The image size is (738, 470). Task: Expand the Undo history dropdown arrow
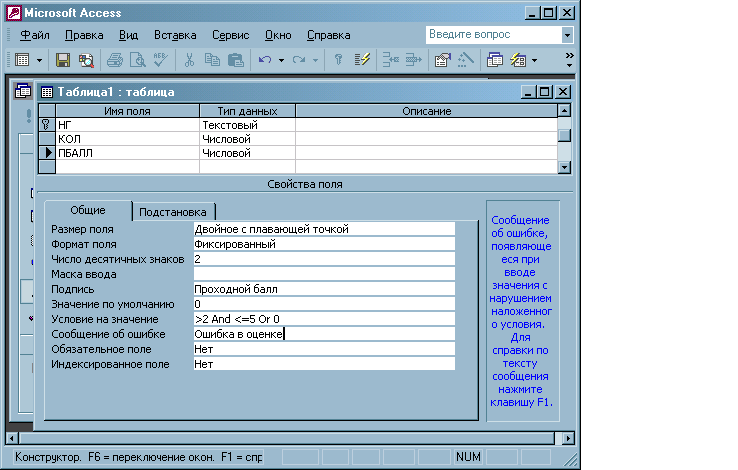tap(281, 60)
